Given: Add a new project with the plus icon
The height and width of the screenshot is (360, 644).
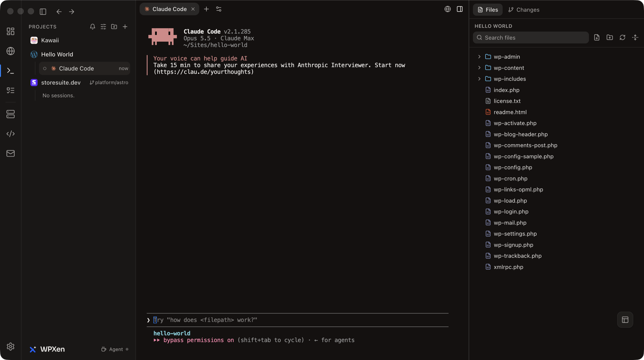Looking at the screenshot, I should click(125, 27).
